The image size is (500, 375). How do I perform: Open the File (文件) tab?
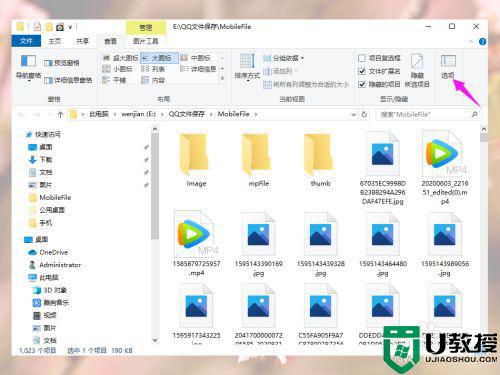coord(26,41)
